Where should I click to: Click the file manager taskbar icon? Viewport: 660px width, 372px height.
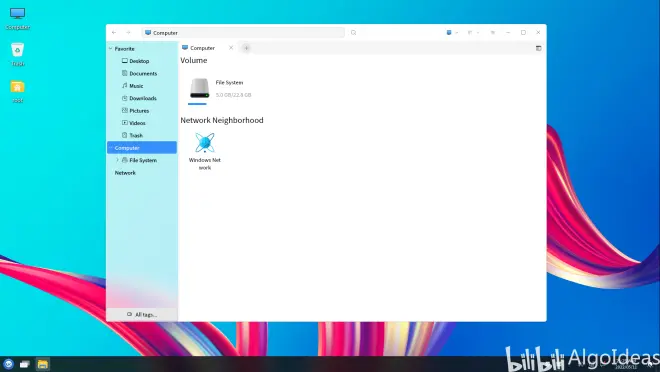(x=43, y=364)
